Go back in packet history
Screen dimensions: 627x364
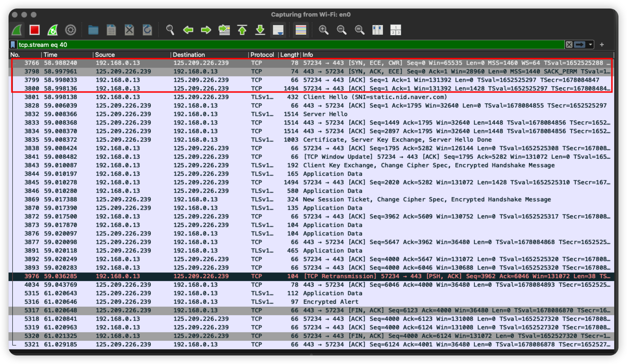point(188,30)
